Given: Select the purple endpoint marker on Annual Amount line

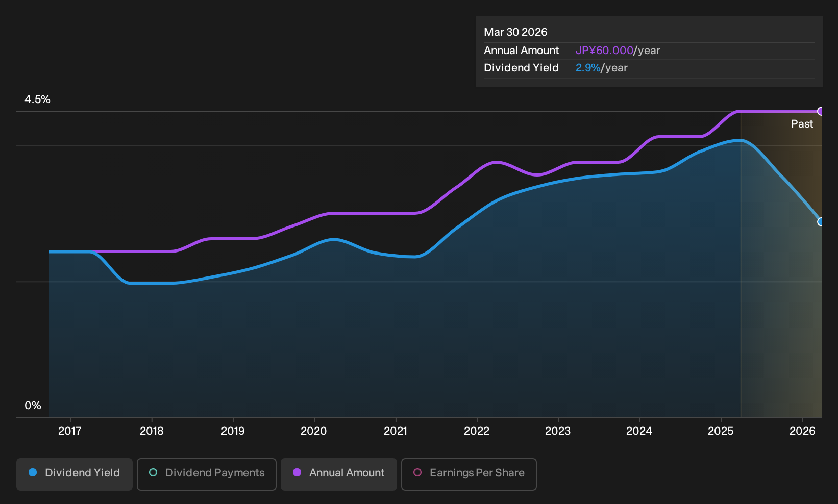Looking at the screenshot, I should (821, 111).
